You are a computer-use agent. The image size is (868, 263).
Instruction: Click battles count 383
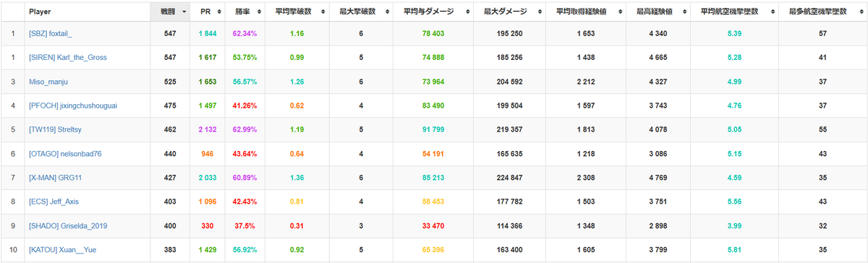171,250
